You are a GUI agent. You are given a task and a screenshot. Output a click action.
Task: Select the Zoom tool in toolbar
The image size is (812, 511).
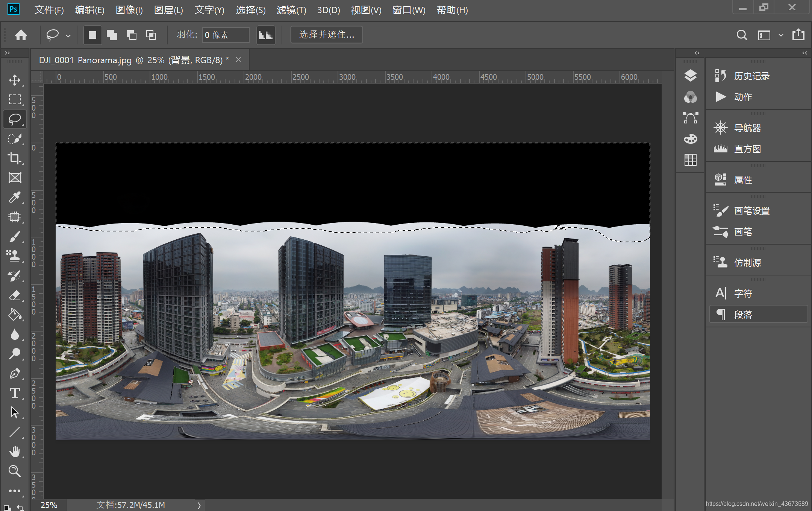point(15,471)
